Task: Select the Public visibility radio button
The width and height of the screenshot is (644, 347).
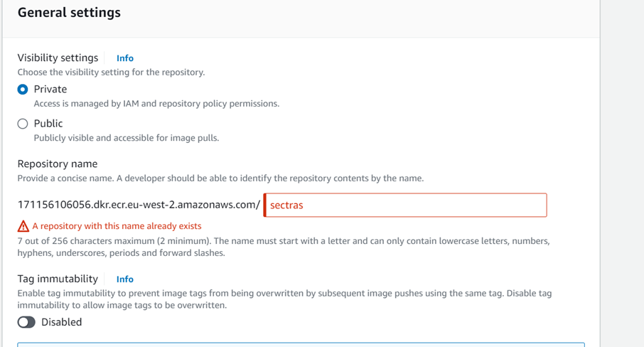Action: click(x=23, y=124)
